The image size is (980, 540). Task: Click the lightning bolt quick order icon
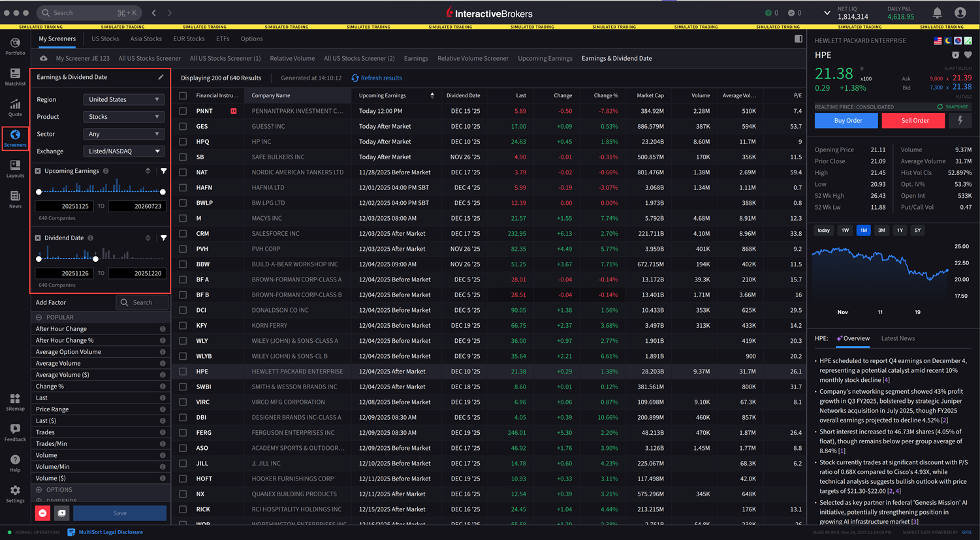pyautogui.click(x=960, y=120)
